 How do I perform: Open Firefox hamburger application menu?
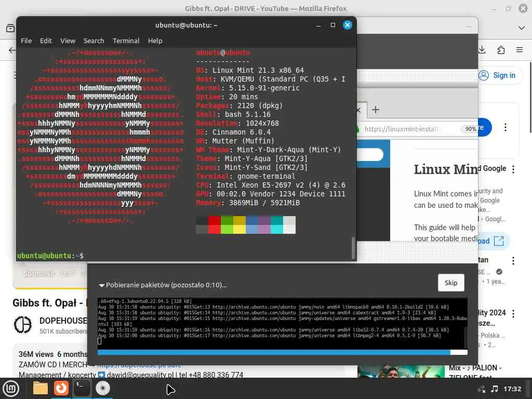pyautogui.click(x=520, y=50)
